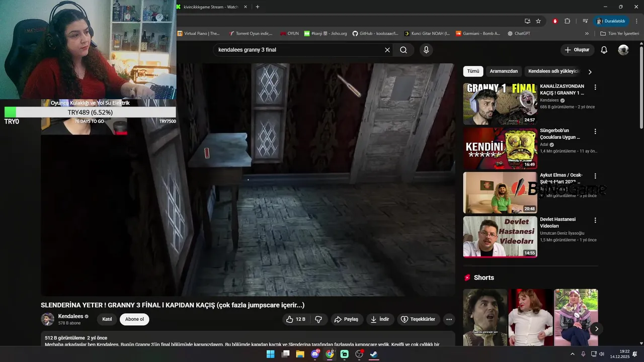Click the YouTube search magnifier button
This screenshot has width=644, height=362.
404,50
